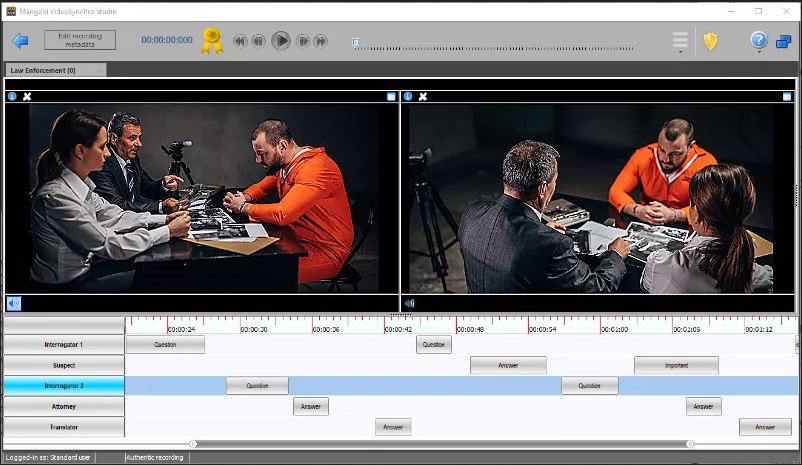The image size is (802, 465).
Task: Show info for the right video
Action: (x=408, y=96)
